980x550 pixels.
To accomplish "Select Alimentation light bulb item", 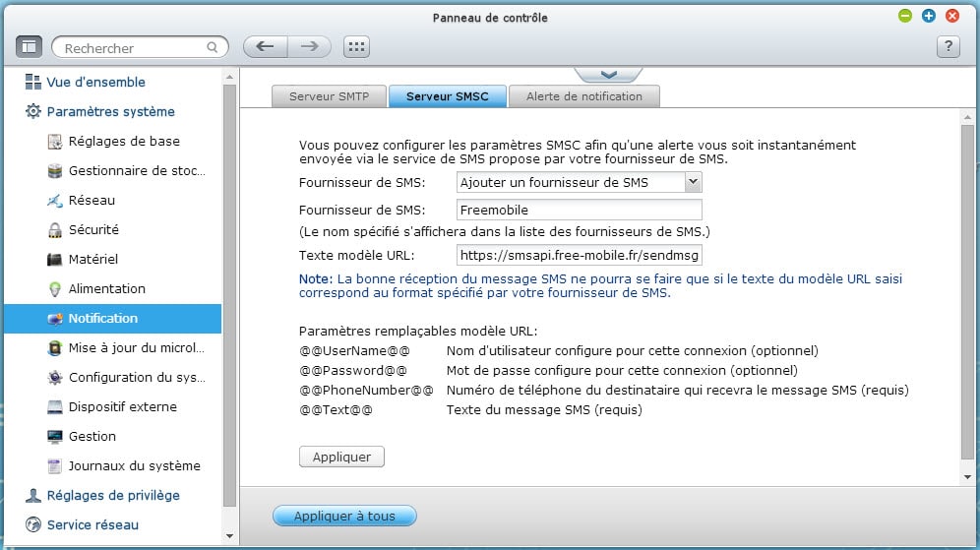I will (56, 289).
